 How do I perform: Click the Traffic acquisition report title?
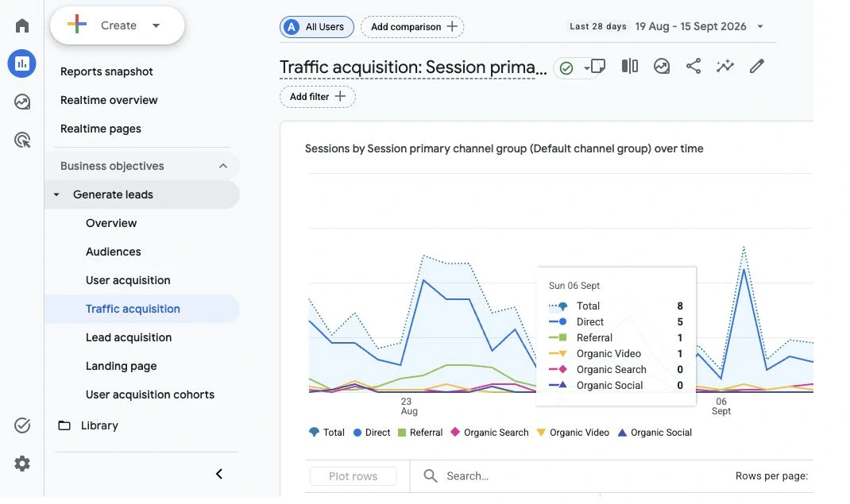(x=413, y=67)
